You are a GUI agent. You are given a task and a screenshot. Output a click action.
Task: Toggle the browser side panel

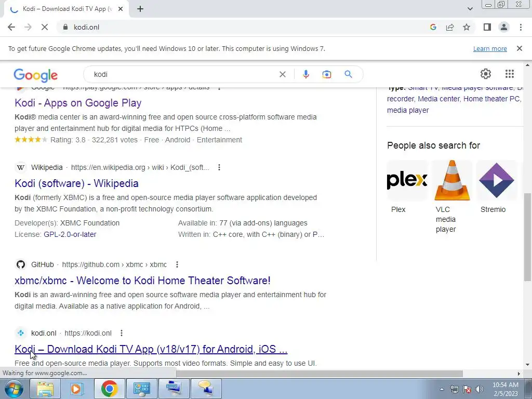point(487,27)
